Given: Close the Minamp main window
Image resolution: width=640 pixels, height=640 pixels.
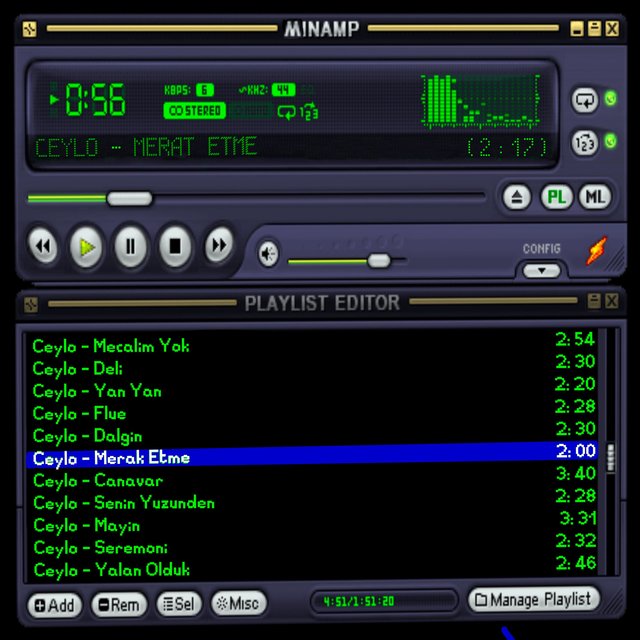Looking at the screenshot, I should [612, 29].
